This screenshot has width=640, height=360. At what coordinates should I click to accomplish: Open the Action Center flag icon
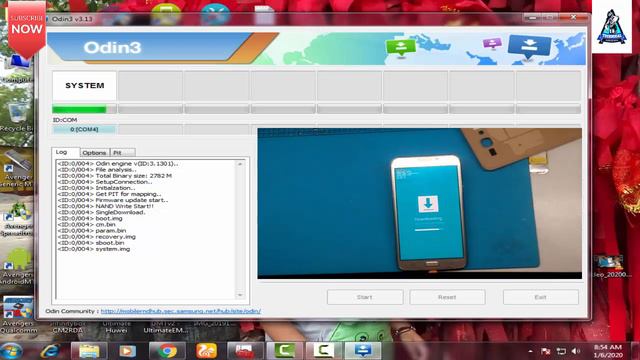pyautogui.click(x=546, y=351)
